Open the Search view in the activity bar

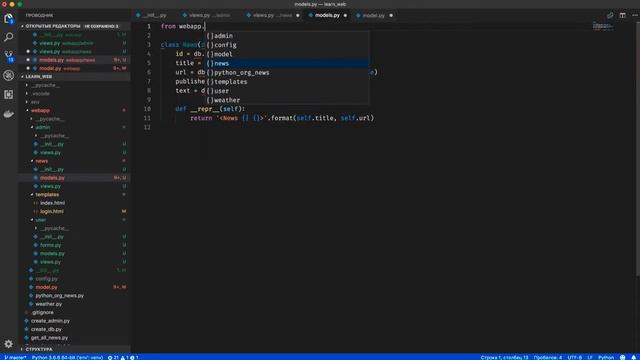[9, 37]
